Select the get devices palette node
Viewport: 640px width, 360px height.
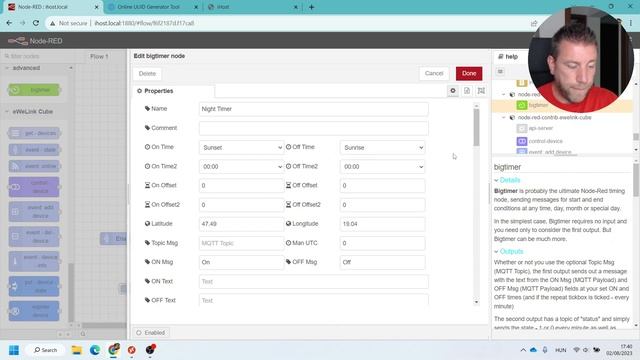click(x=34, y=133)
